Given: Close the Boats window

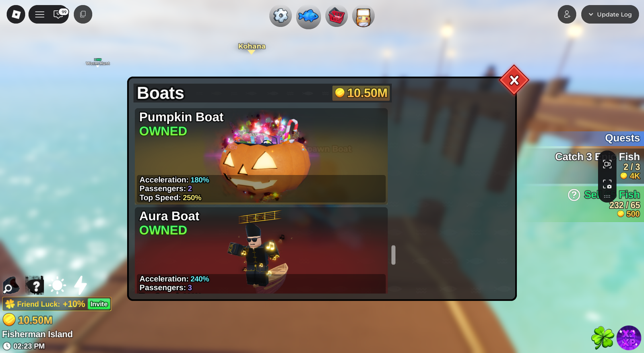Looking at the screenshot, I should pyautogui.click(x=514, y=80).
